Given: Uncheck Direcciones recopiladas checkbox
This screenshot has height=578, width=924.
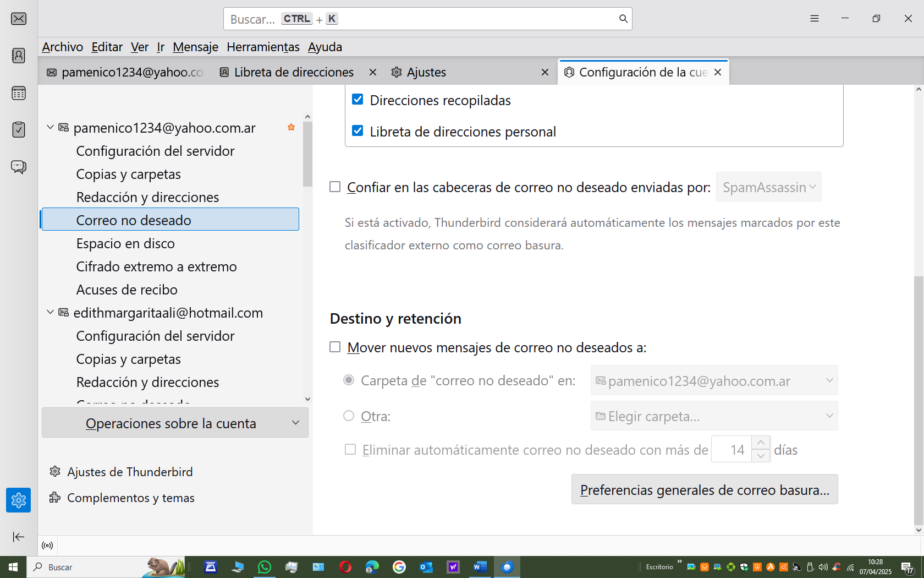Looking at the screenshot, I should [358, 100].
